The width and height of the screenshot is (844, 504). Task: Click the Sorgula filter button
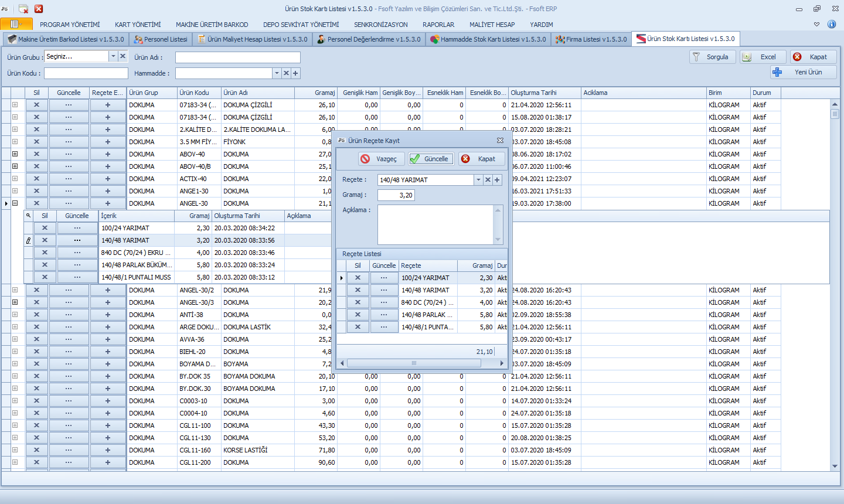click(712, 57)
